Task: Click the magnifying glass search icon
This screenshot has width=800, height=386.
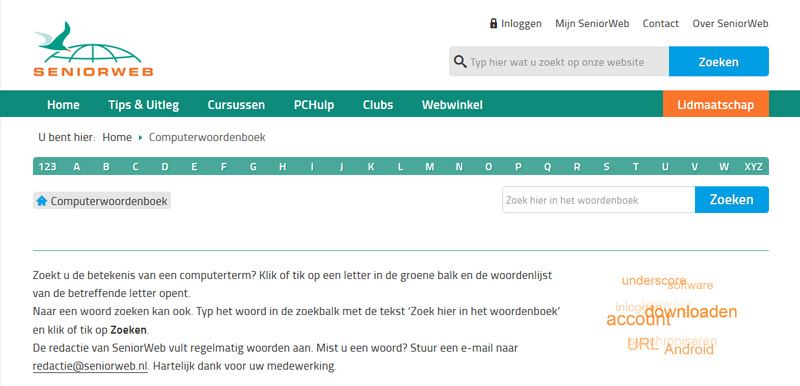Action: pos(460,62)
